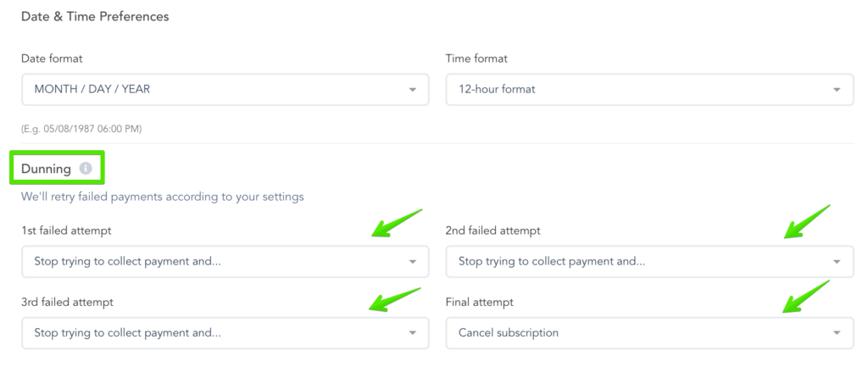Screen dimensions: 868x367
Task: Click the "Time format" field label
Action: [x=476, y=58]
